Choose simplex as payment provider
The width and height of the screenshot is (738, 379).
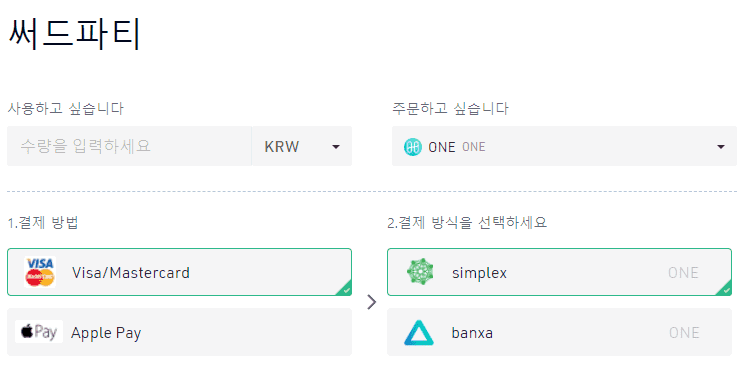[x=560, y=272]
